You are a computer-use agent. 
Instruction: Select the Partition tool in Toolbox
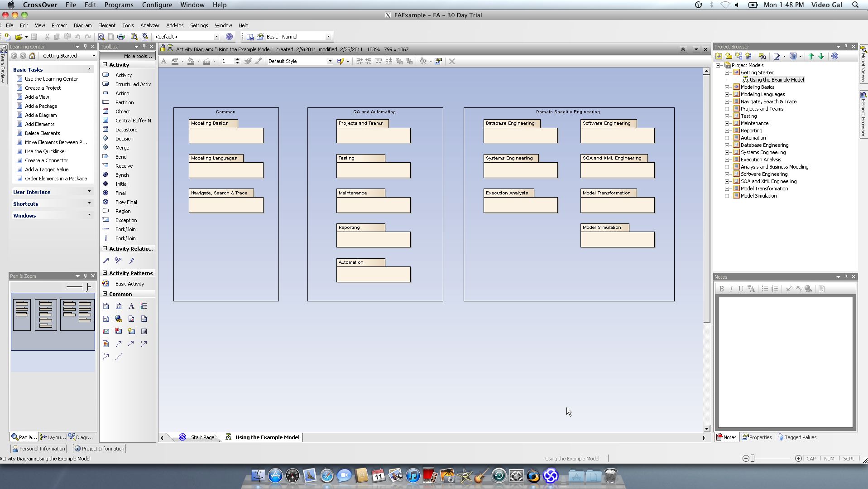(x=124, y=102)
